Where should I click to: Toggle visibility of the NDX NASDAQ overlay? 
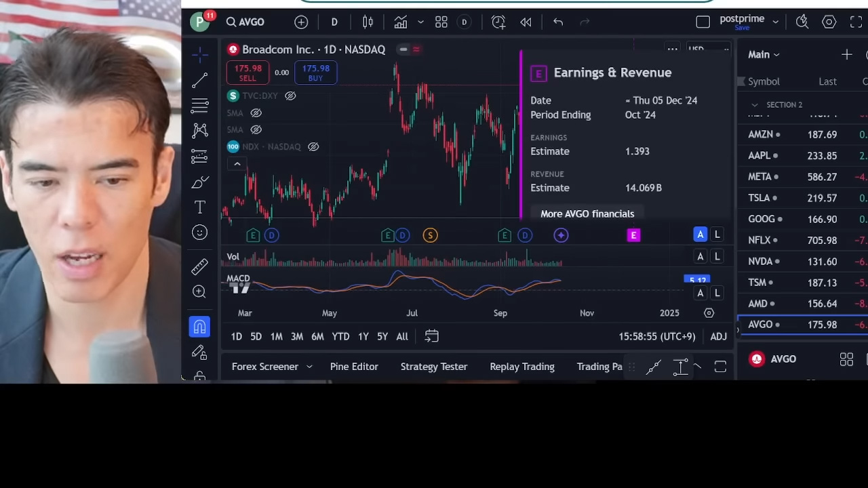click(313, 146)
